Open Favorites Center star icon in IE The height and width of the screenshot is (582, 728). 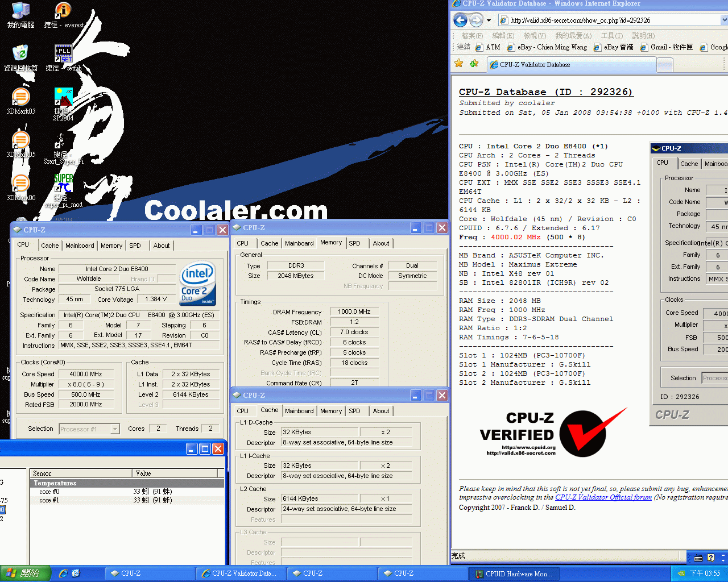pyautogui.click(x=458, y=64)
